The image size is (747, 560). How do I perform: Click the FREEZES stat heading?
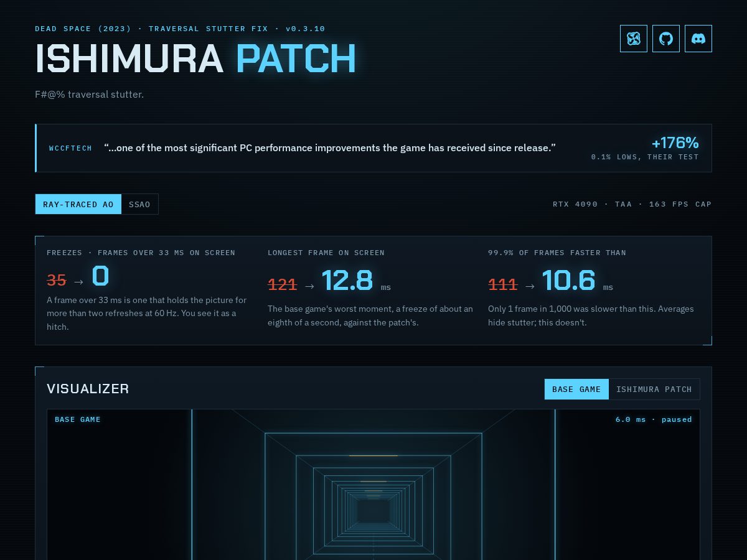pyautogui.click(x=141, y=253)
